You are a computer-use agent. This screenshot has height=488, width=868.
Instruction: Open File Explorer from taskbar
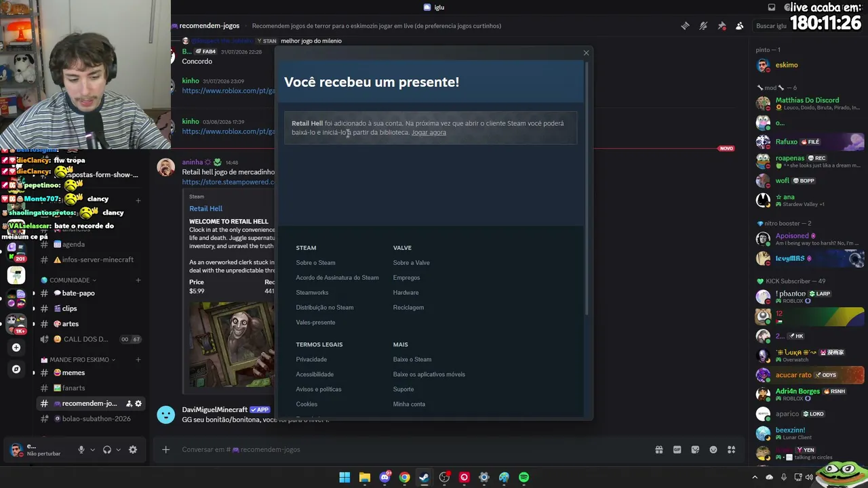[365, 477]
